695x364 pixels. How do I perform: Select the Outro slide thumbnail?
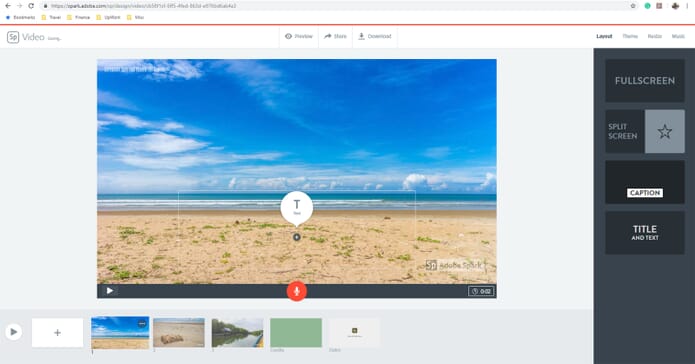(355, 333)
